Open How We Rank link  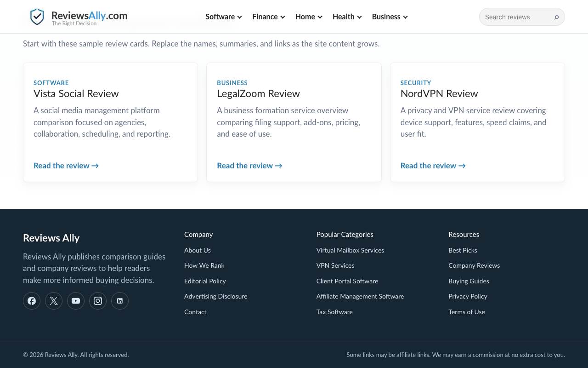[204, 265]
